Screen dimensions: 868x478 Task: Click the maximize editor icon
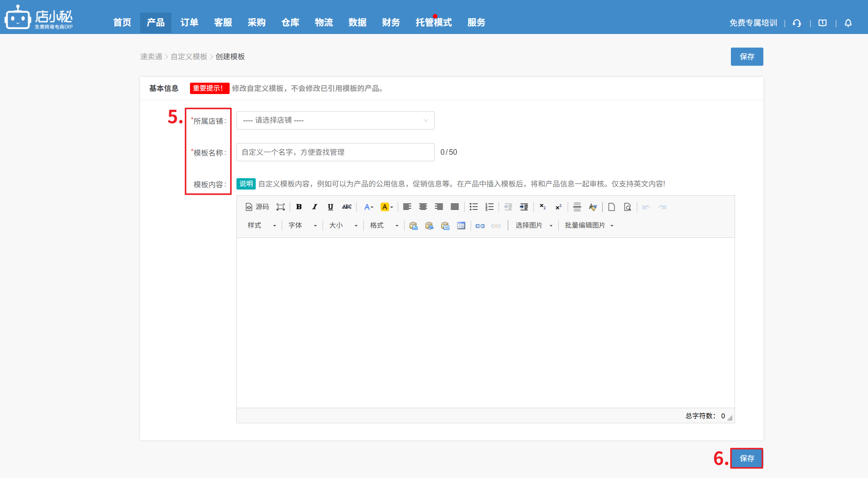click(280, 207)
